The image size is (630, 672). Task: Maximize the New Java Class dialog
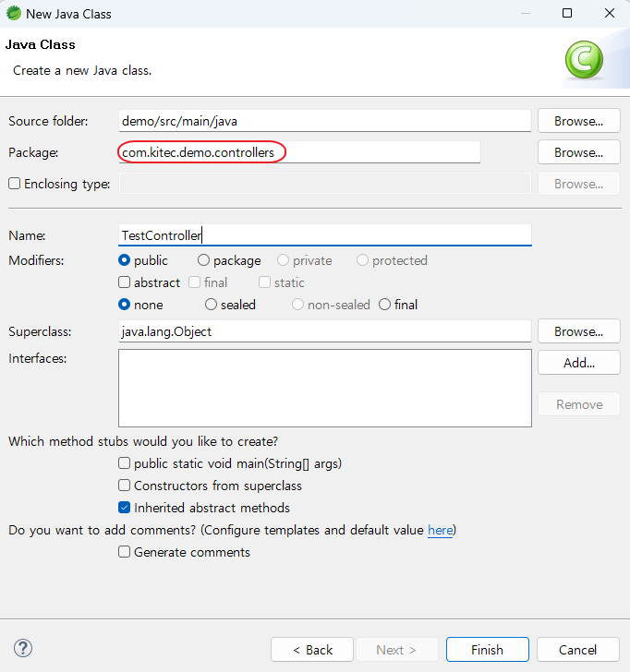pos(567,13)
